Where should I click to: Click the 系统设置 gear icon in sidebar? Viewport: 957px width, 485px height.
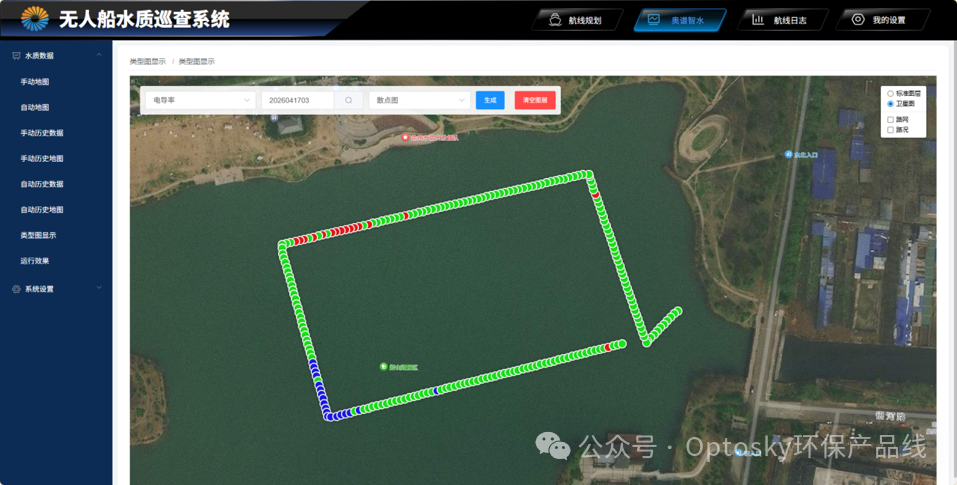(16, 289)
